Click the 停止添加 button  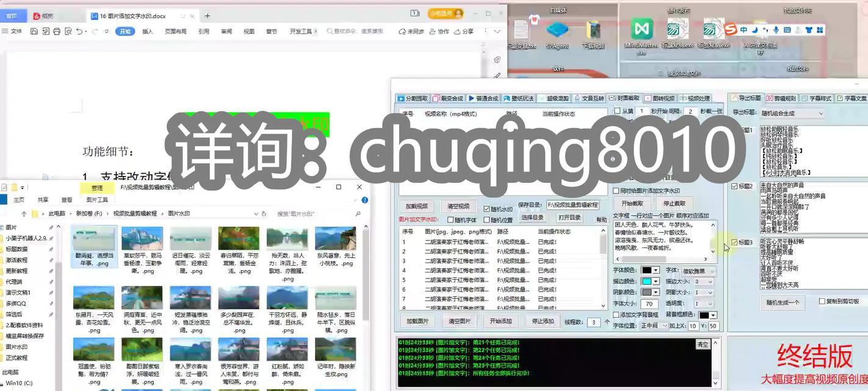tap(543, 321)
